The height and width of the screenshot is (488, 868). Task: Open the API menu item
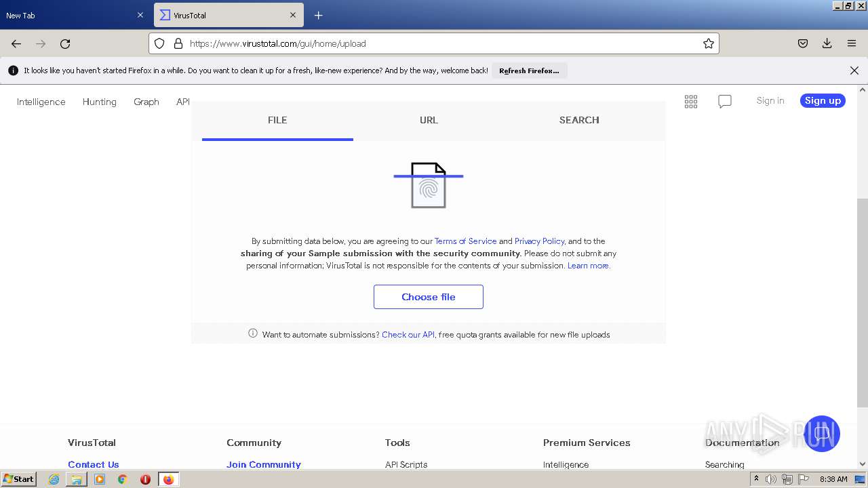(x=183, y=102)
